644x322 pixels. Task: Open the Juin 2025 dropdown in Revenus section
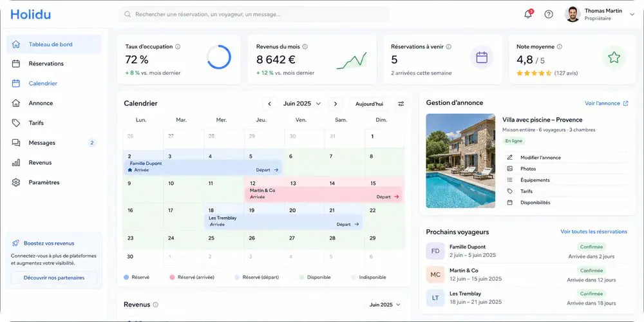(x=385, y=305)
